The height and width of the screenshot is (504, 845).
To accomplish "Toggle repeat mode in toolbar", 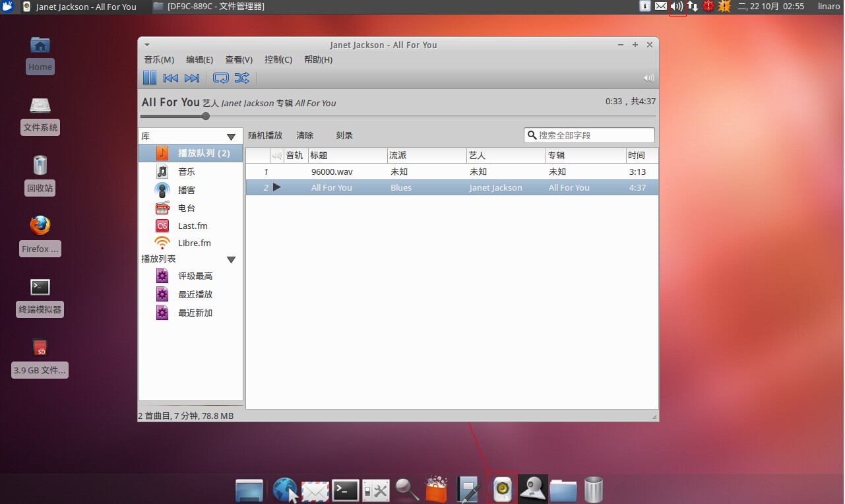I will coord(221,78).
